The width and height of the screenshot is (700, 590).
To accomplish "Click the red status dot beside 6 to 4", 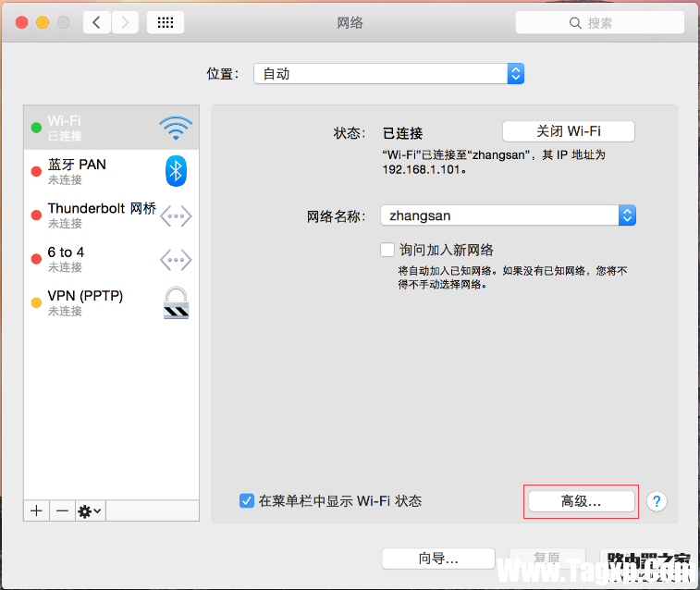I will click(x=36, y=259).
